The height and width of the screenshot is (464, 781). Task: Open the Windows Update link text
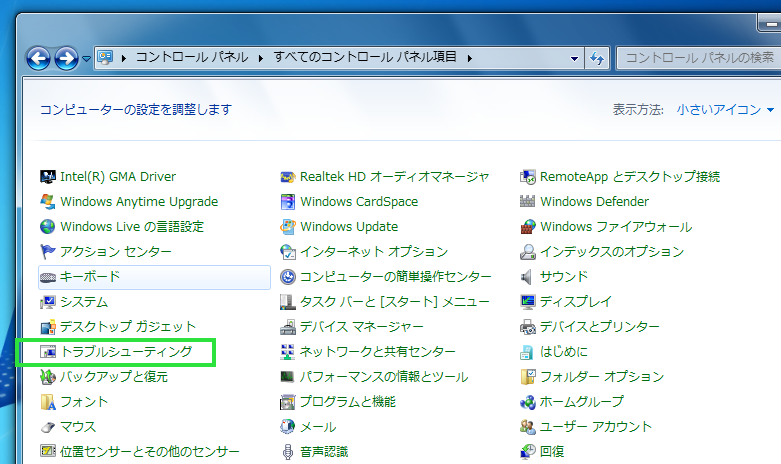pyautogui.click(x=349, y=227)
